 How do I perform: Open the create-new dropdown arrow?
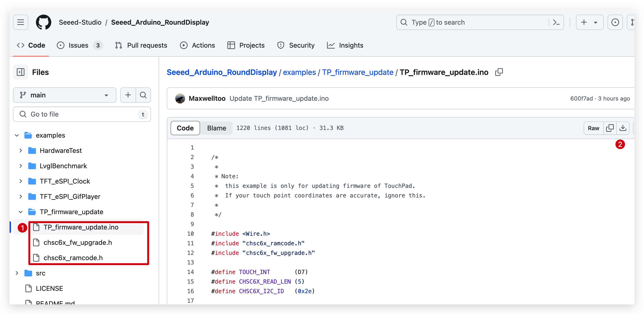pos(596,22)
